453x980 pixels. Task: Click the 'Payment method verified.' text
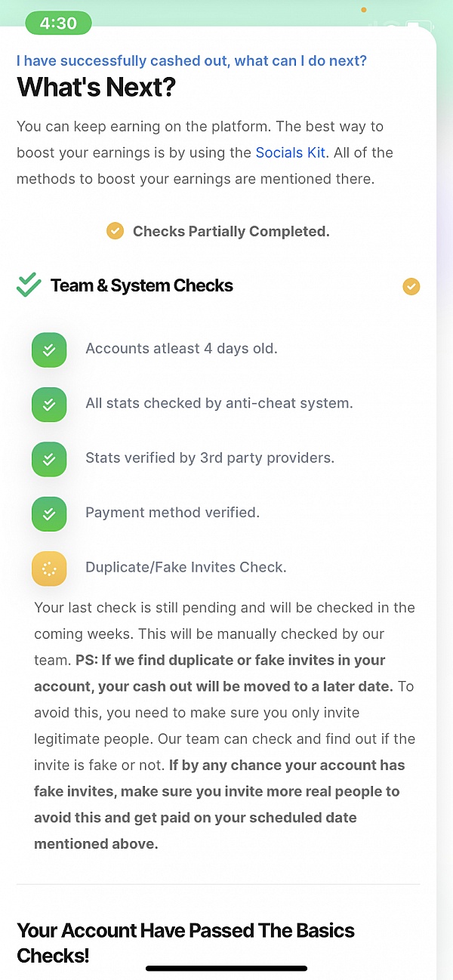[x=172, y=513]
